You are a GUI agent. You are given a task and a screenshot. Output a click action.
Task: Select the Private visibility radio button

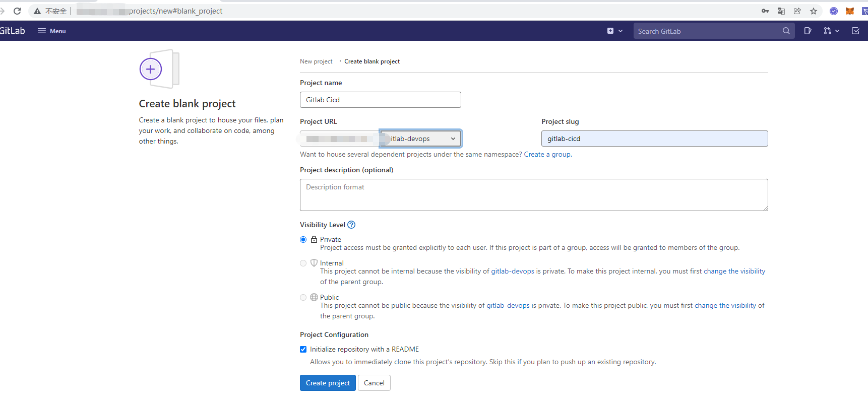pos(303,240)
